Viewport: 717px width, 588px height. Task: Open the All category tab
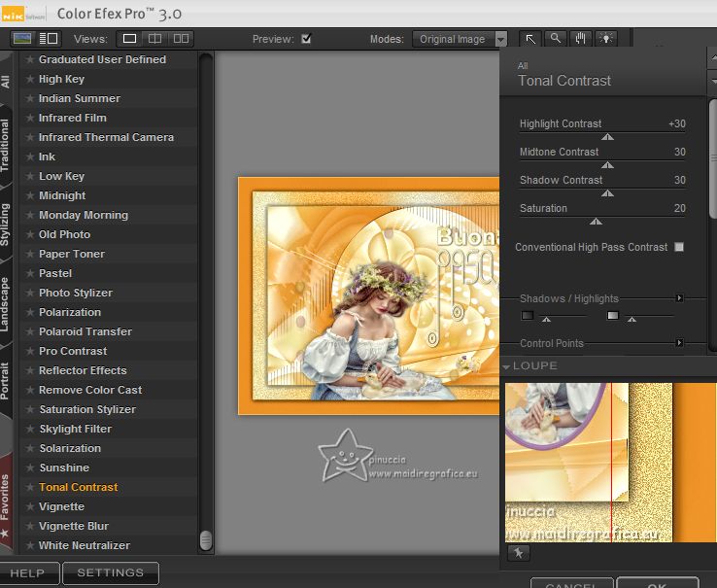[5, 82]
